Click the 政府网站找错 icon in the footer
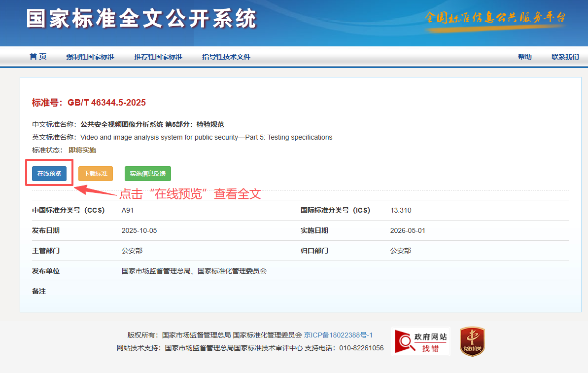Image resolution: width=588 pixels, height=373 pixels. [421, 341]
